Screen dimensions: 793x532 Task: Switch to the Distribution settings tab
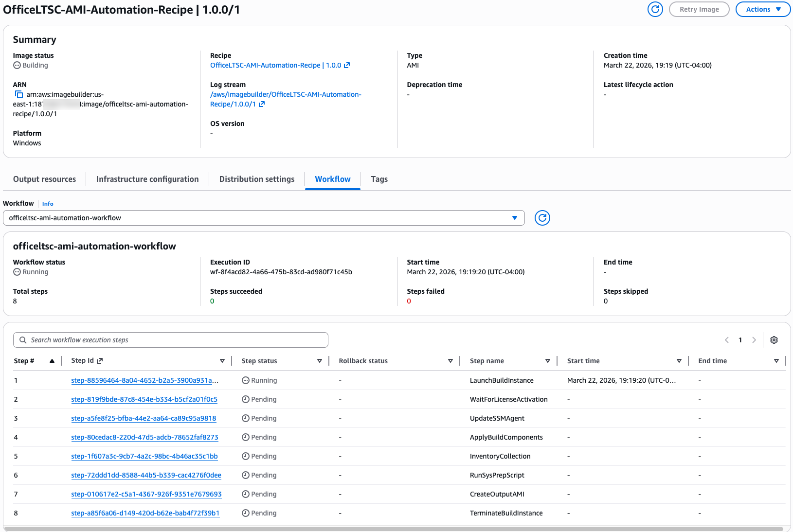tap(256, 179)
